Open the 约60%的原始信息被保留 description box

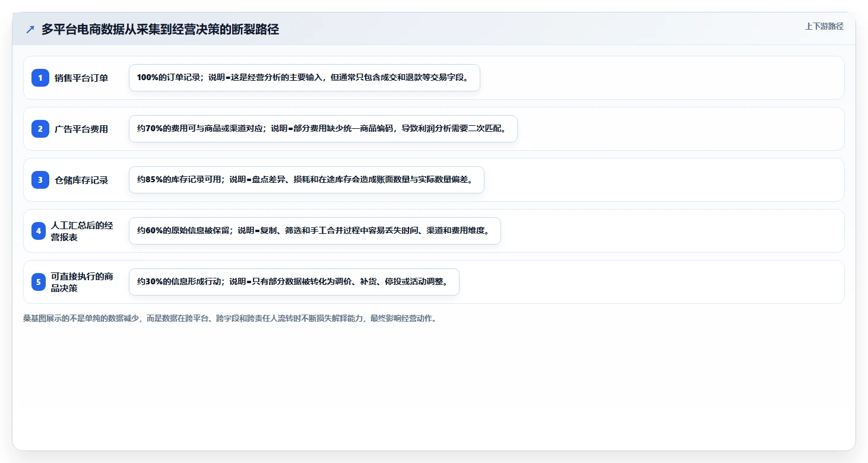click(x=315, y=231)
